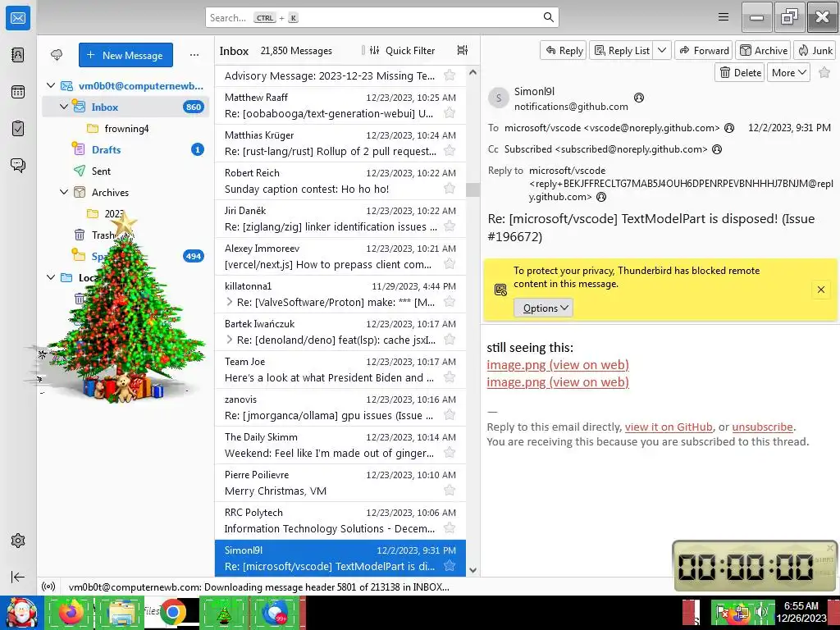Screen dimensions: 840x630
Task: Open the Calendar space icon
Action: tap(18, 92)
